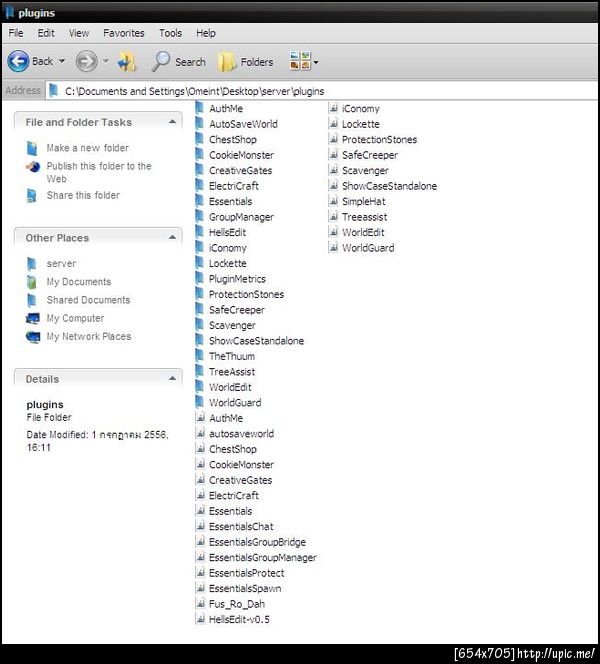Select the EssentialsSpawn file name

245,589
